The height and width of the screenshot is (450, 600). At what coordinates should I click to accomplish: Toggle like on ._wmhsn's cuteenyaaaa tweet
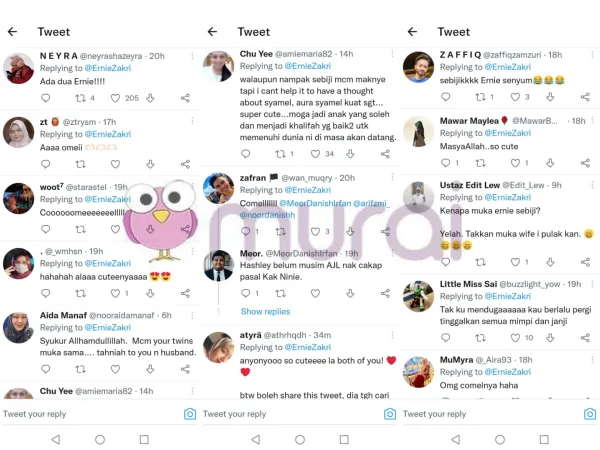click(x=115, y=293)
